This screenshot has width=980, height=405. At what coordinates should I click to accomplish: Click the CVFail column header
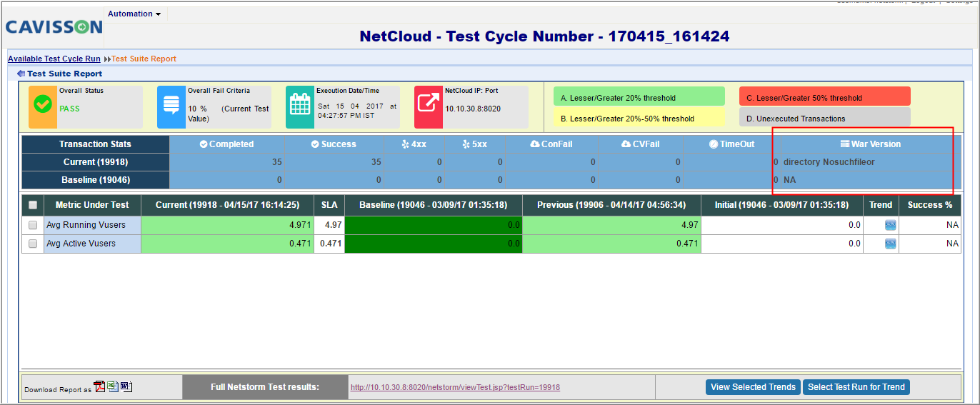point(640,144)
